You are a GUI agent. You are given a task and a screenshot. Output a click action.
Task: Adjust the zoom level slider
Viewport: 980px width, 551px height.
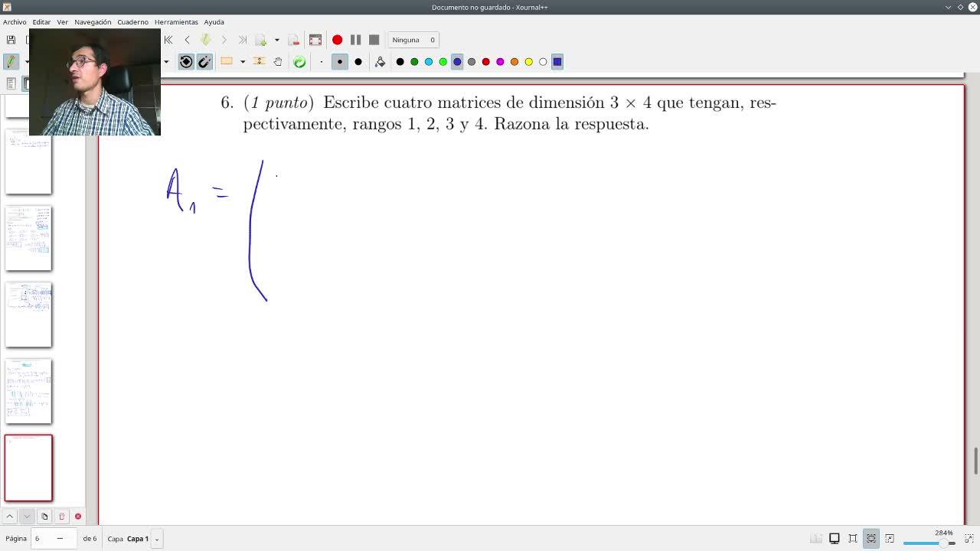pyautogui.click(x=929, y=543)
